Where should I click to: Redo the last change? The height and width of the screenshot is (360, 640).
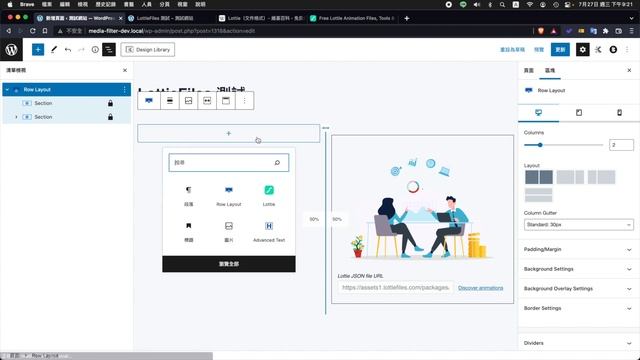pyautogui.click(x=81, y=49)
